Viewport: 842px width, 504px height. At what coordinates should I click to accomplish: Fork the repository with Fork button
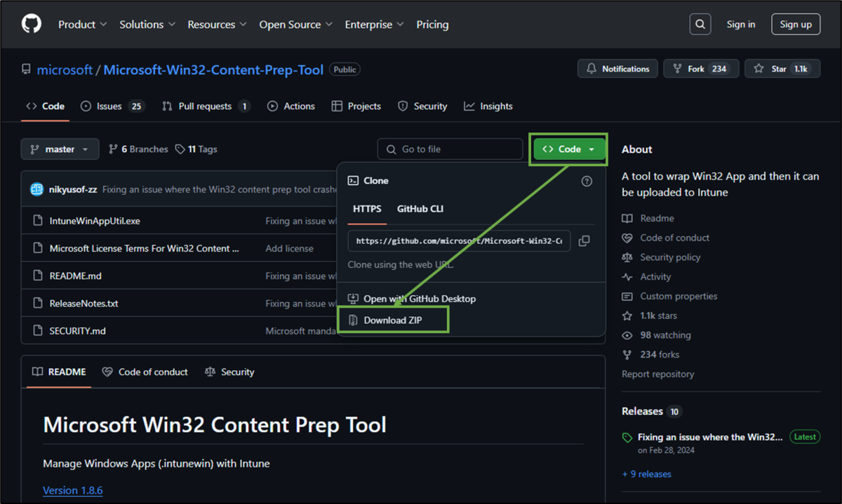tap(701, 69)
